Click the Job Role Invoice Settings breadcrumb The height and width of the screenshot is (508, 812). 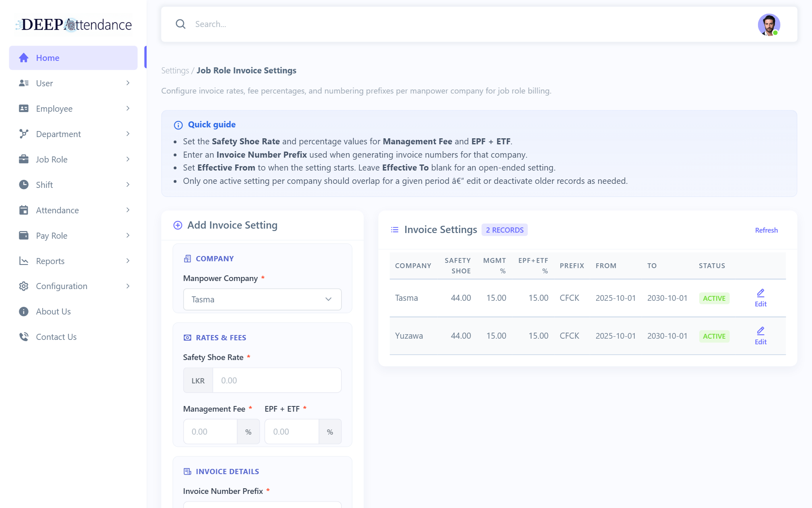(x=246, y=71)
